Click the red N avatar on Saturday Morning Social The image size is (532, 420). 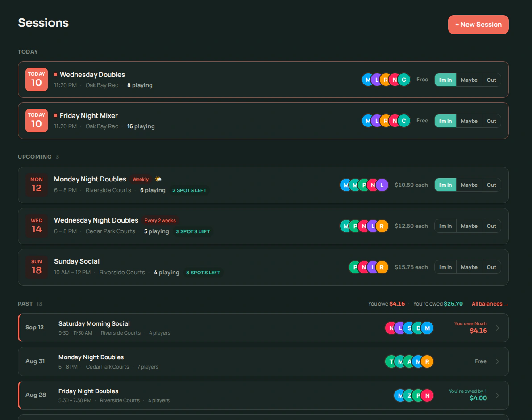tap(390, 328)
